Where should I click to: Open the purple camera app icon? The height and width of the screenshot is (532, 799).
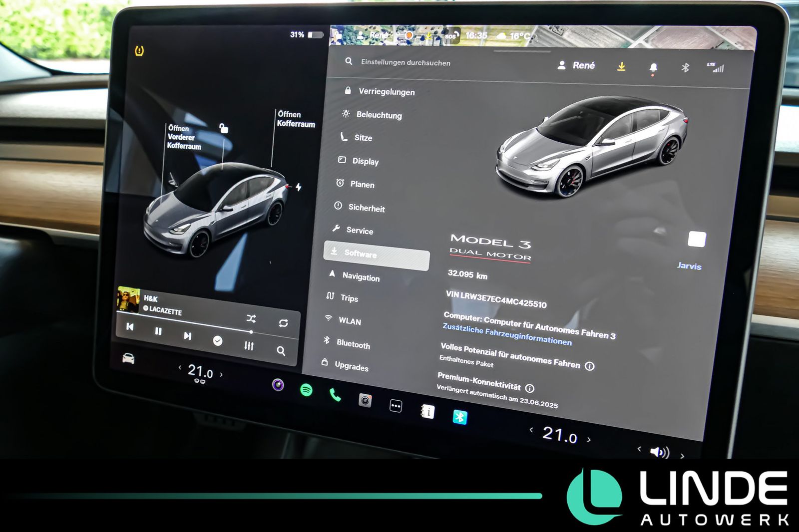278,385
